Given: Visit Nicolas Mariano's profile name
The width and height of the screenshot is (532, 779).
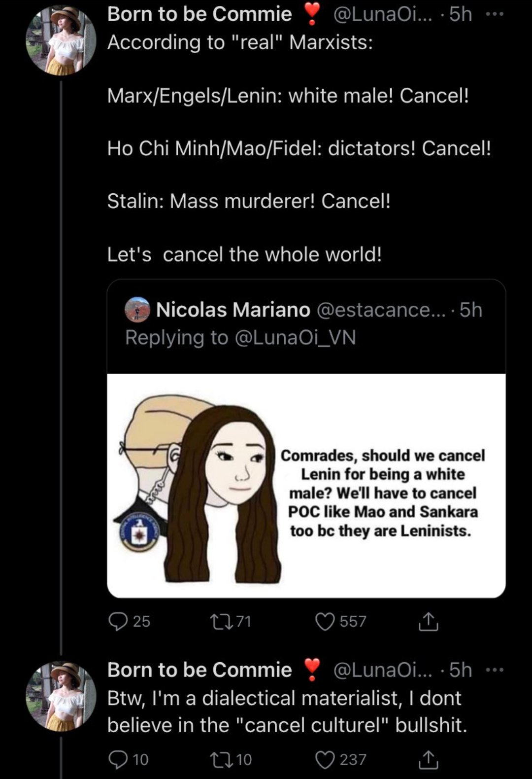Looking at the screenshot, I should 233,310.
